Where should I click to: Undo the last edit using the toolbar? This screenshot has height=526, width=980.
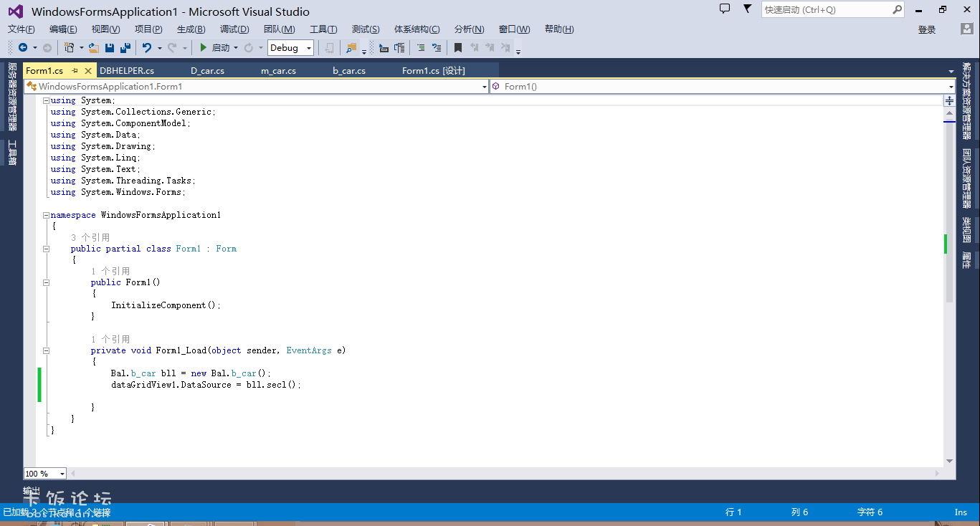(147, 48)
